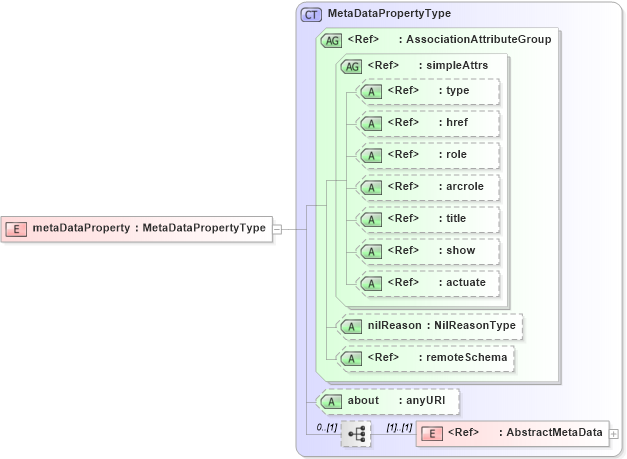Select the ': show' attribute label
The height and width of the screenshot is (459, 627).
pyautogui.click(x=457, y=250)
